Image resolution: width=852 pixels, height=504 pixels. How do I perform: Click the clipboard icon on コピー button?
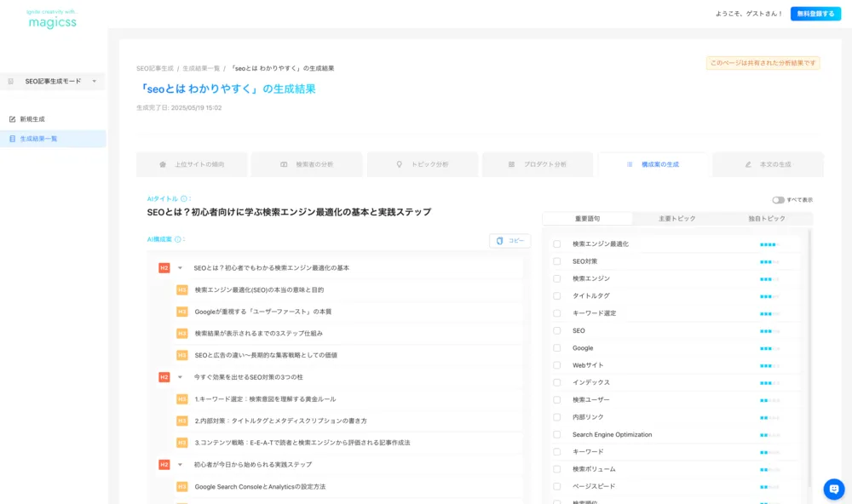point(500,241)
